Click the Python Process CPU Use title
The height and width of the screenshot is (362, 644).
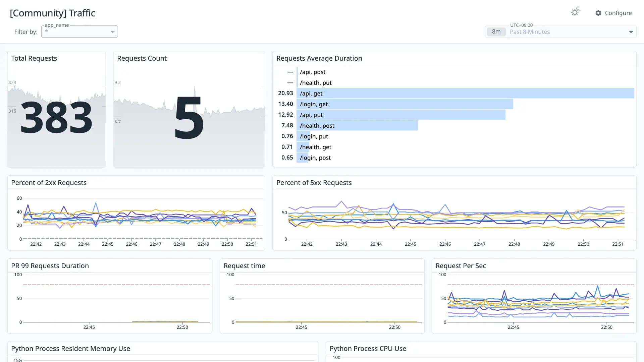pyautogui.click(x=368, y=349)
